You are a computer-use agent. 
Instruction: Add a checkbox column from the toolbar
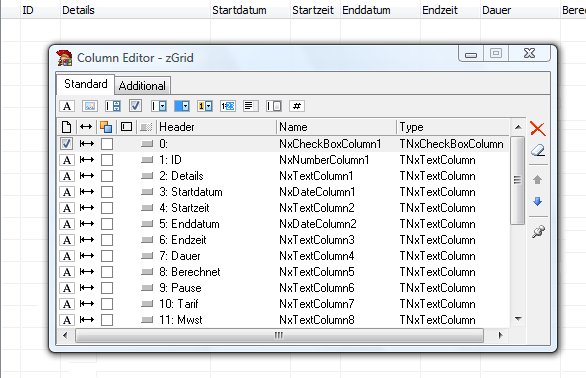[x=135, y=106]
